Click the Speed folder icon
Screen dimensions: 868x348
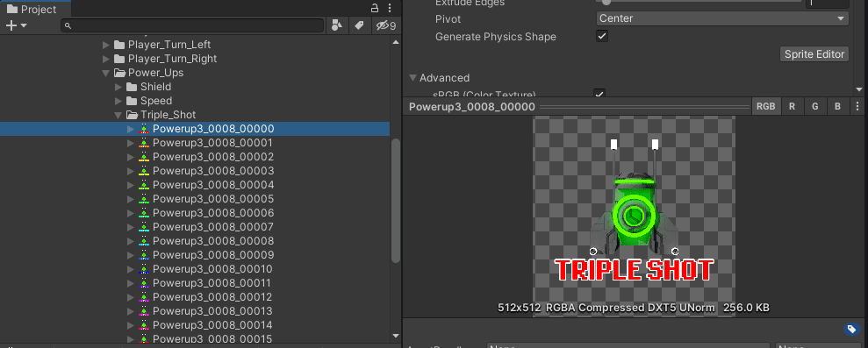(x=131, y=101)
